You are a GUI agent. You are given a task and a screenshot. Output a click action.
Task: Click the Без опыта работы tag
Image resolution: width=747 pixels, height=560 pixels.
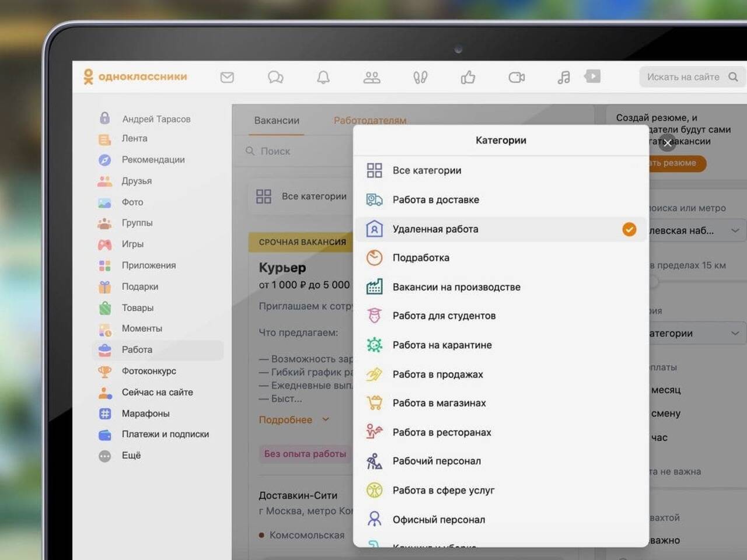pyautogui.click(x=305, y=454)
